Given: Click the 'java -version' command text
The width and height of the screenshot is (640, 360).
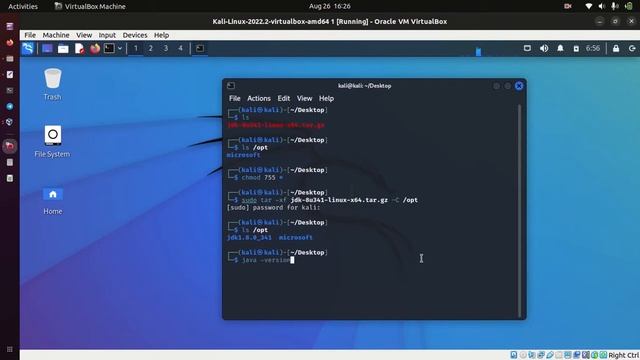Looking at the screenshot, I should pyautogui.click(x=266, y=260).
